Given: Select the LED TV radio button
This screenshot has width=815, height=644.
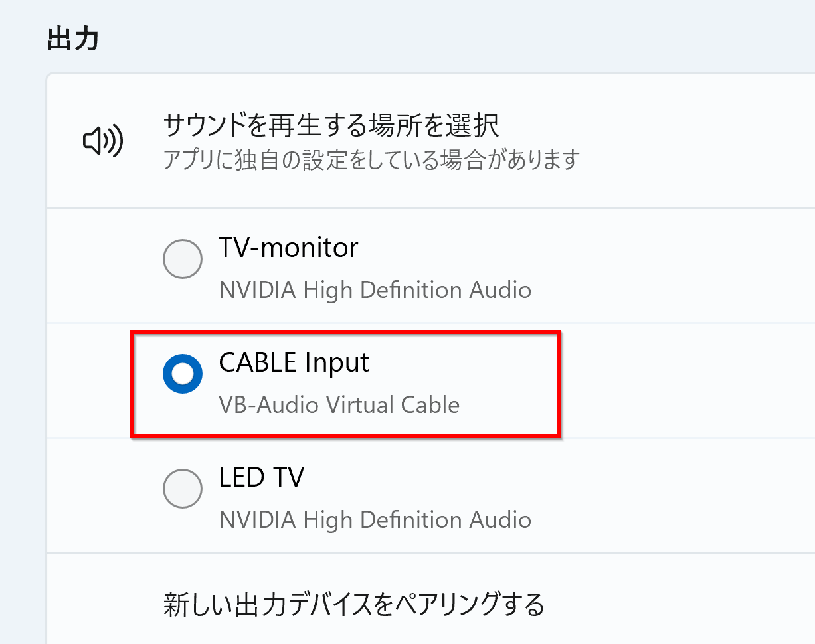Looking at the screenshot, I should tap(183, 489).
